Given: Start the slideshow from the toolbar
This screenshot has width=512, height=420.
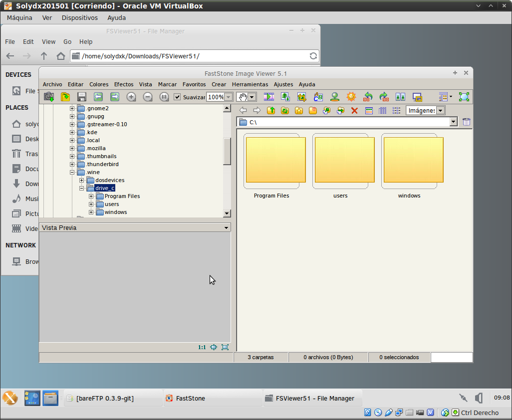Looking at the screenshot, I should (269, 97).
